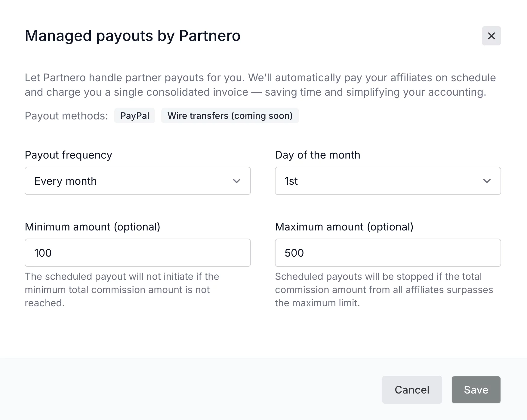Focus the Maximum amount input containing 500
Viewport: 527px width, 420px height.
388,253
